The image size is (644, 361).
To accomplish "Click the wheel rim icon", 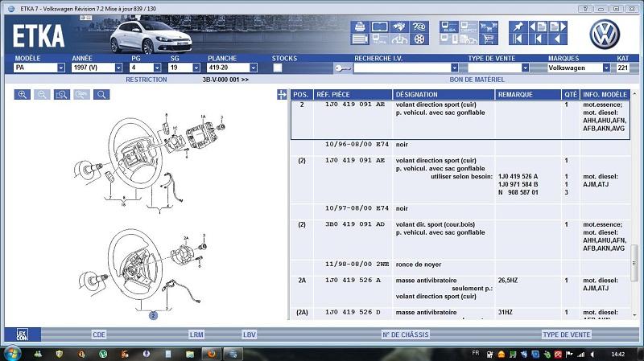I will click(419, 39).
